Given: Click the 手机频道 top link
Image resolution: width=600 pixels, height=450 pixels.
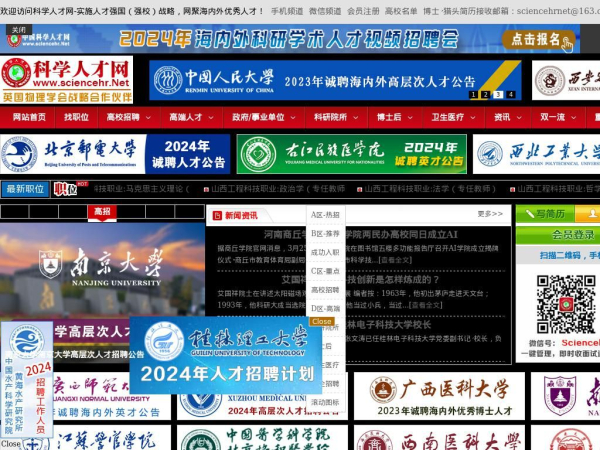Looking at the screenshot, I should click(x=287, y=11).
